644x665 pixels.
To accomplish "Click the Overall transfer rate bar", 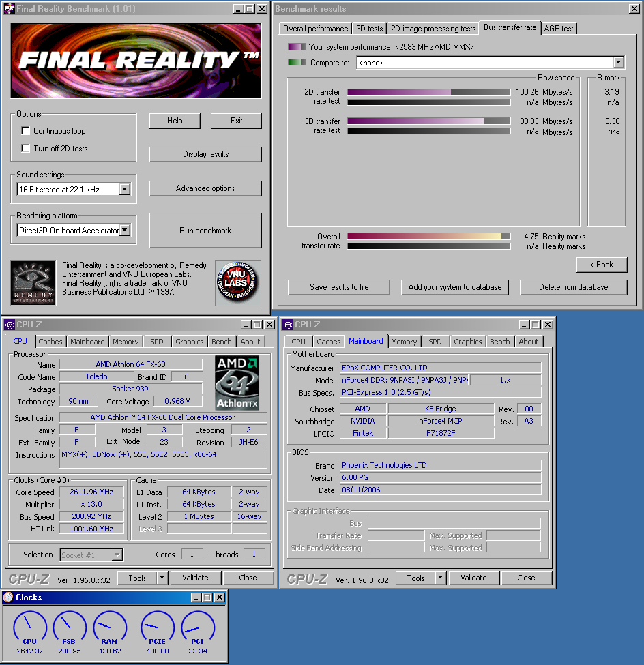I will [x=428, y=236].
